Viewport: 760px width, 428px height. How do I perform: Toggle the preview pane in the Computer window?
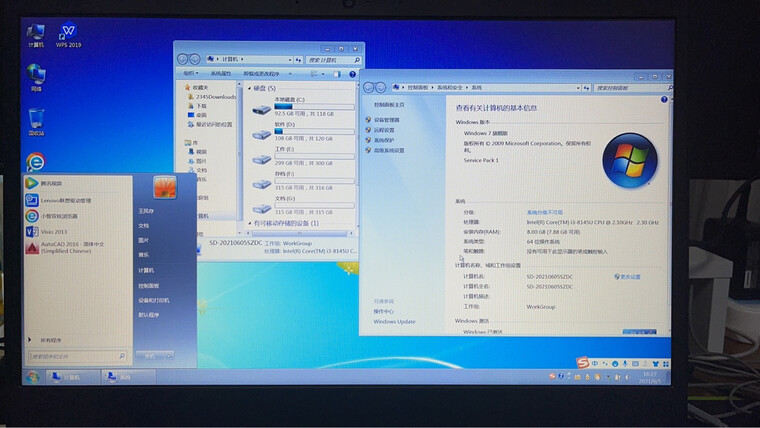337,74
